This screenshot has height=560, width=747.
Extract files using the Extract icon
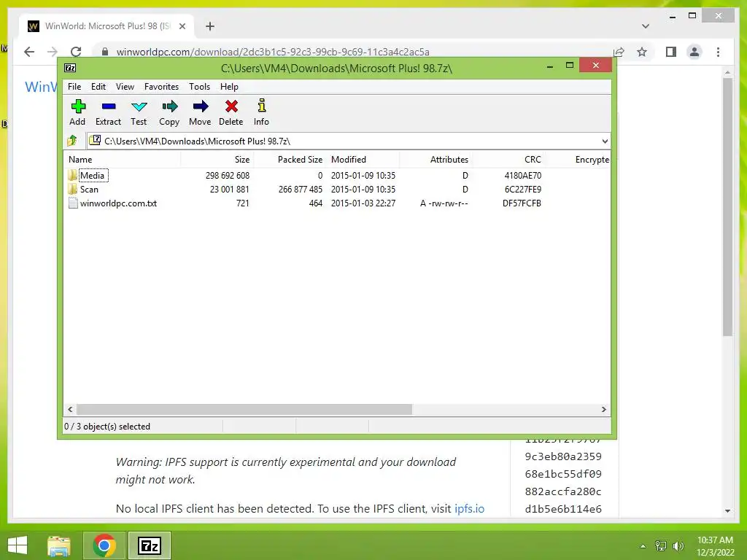(109, 106)
